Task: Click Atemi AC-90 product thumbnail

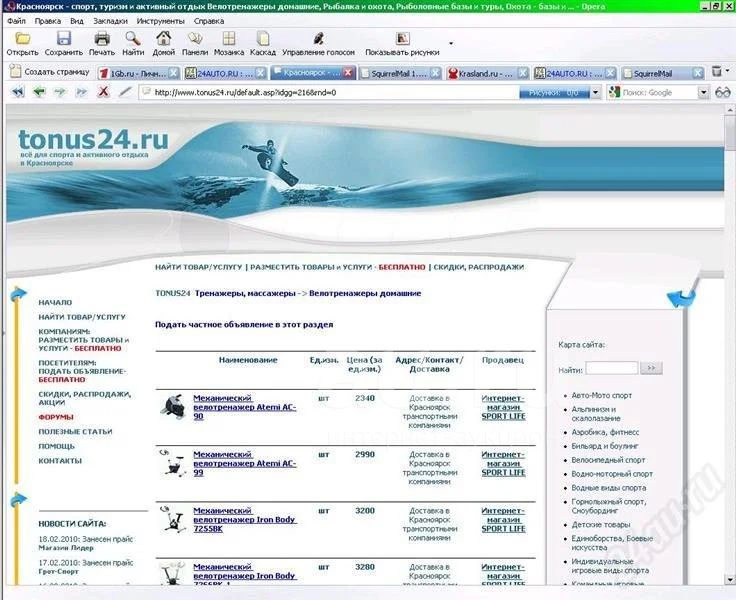Action: pyautogui.click(x=173, y=406)
